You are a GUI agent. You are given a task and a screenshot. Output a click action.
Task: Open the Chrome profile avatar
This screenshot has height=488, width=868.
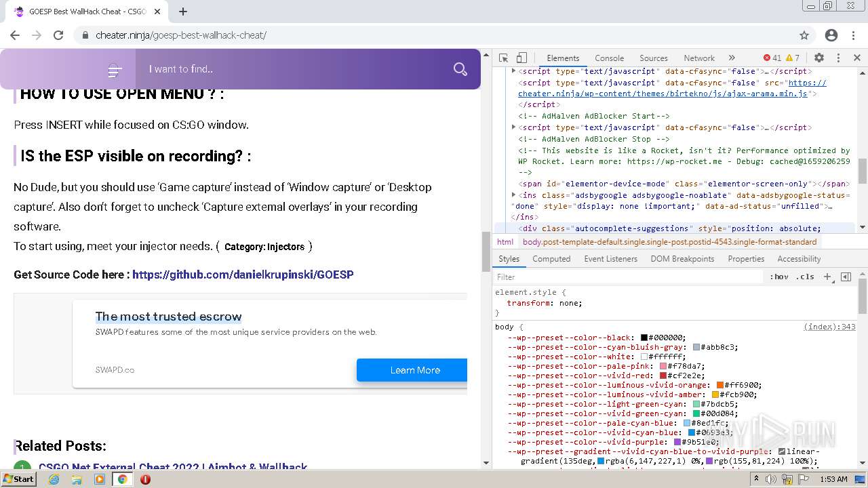[831, 35]
